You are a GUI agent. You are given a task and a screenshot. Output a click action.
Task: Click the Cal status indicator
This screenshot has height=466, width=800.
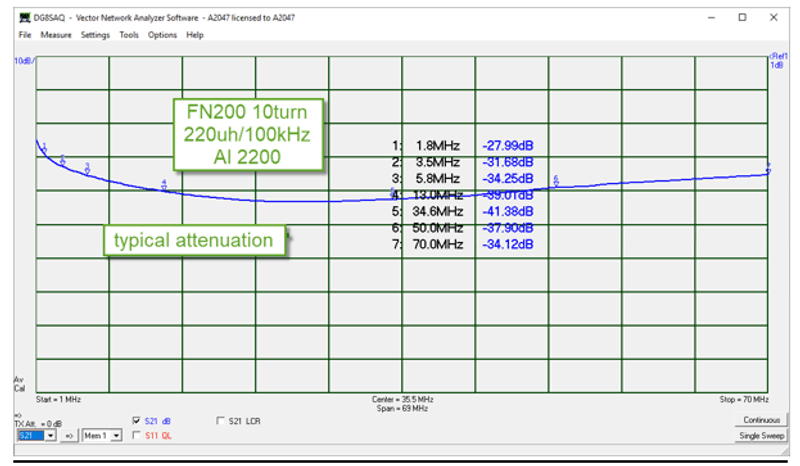19,389
